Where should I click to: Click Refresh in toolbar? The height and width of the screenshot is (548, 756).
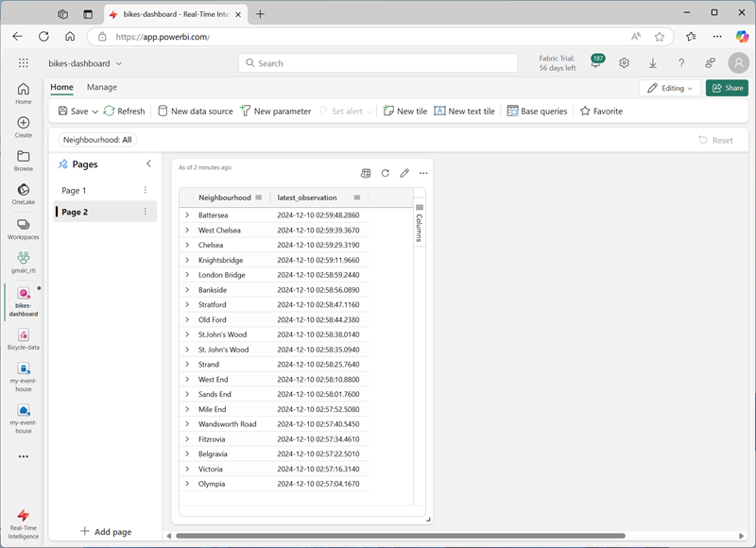point(125,111)
